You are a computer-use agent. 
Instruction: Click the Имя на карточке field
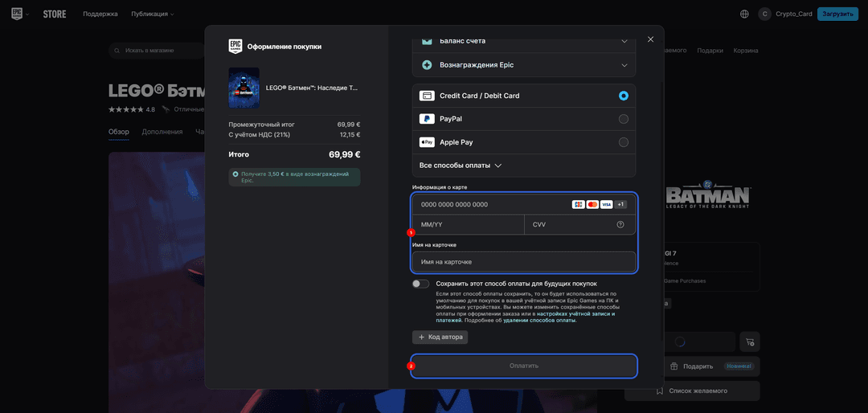click(x=524, y=261)
